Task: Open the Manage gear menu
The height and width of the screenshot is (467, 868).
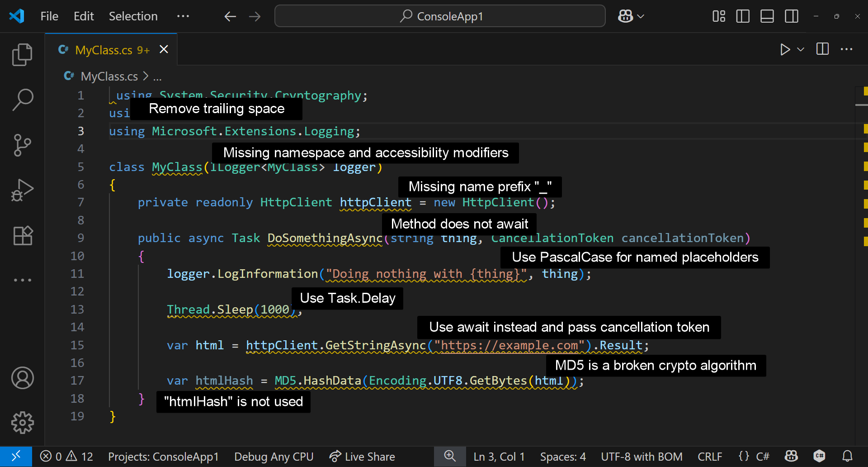Action: pyautogui.click(x=22, y=423)
